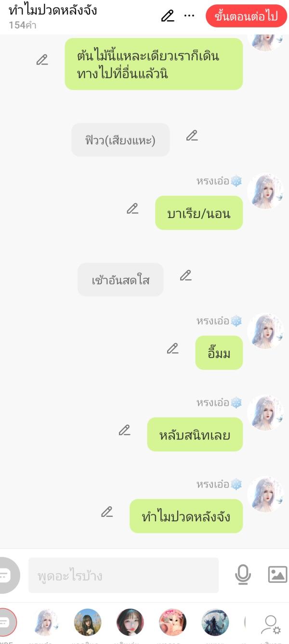The width and height of the screenshot is (289, 644).
Task: Focus the พูดอะไรบ้าง text input field
Action: 123,576
